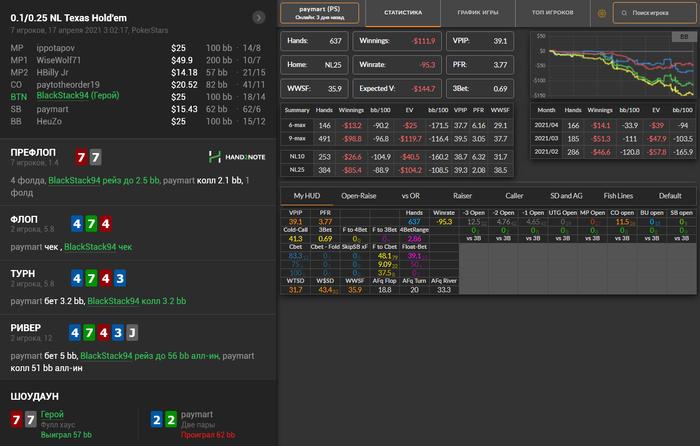Click the red 7 preflop hole card
700x446 pixels.
pyautogui.click(x=81, y=157)
